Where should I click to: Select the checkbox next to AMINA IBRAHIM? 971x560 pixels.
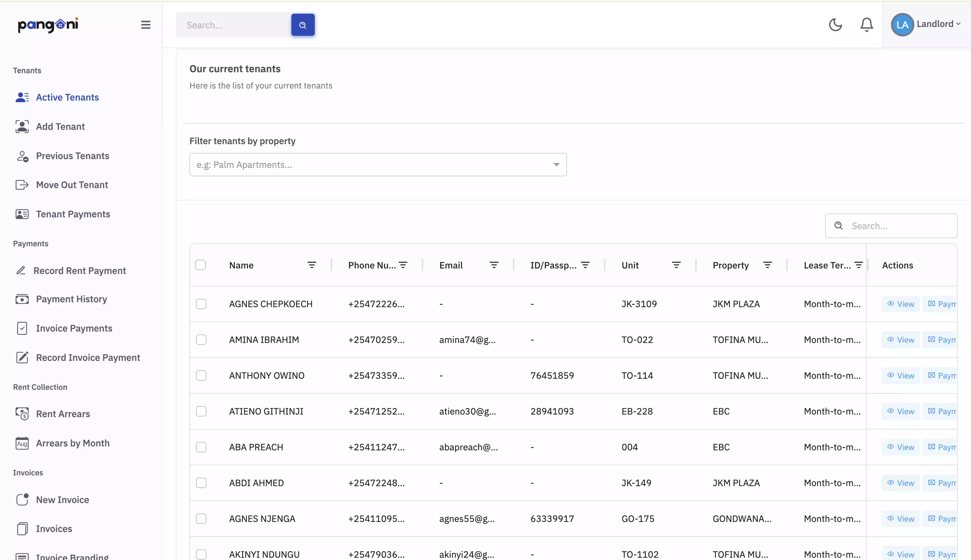pos(201,339)
